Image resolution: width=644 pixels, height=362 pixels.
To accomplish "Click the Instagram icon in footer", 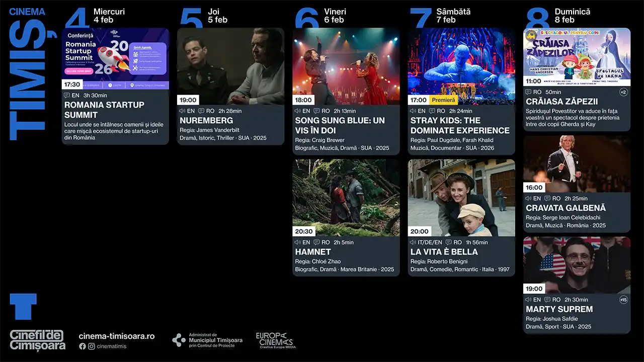I will click(x=92, y=346).
